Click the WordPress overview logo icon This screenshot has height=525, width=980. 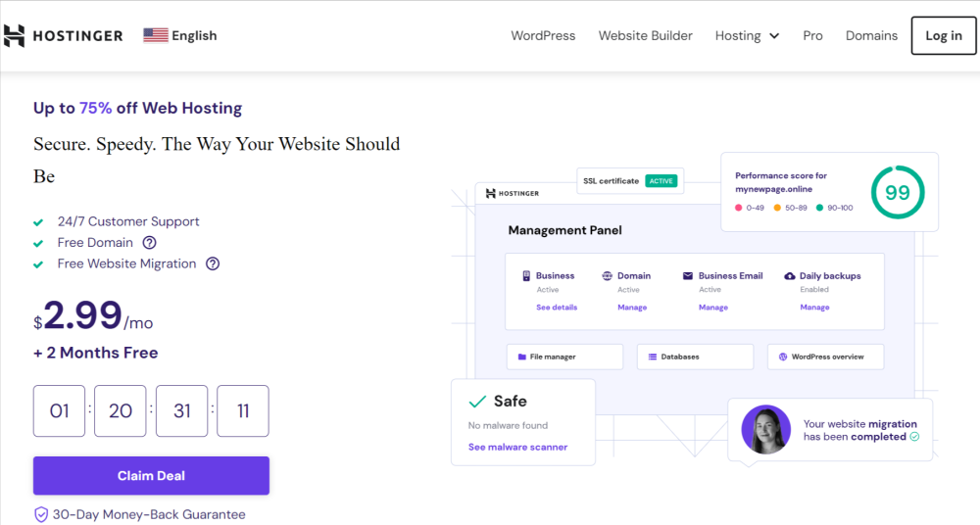[782, 357]
